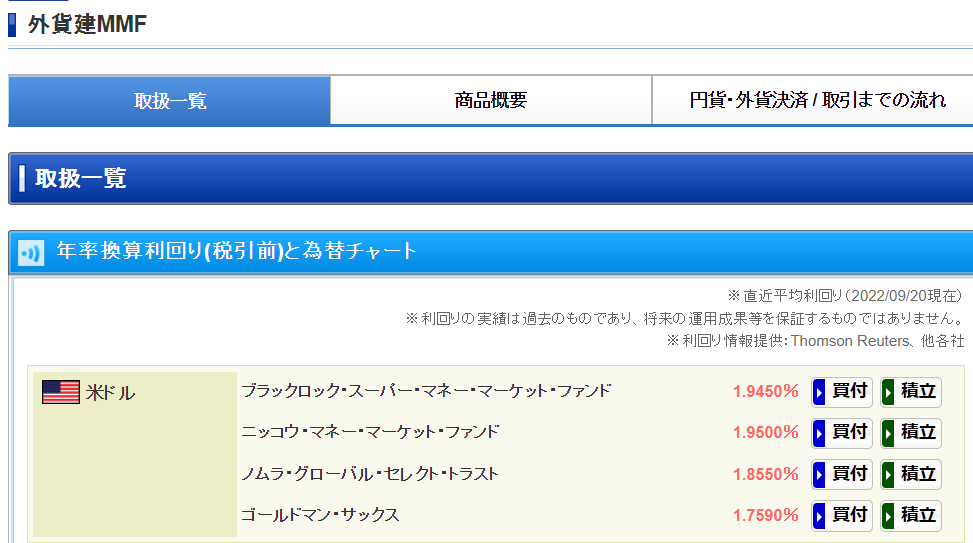Click the 外貨建MMF page heading
The image size is (973, 543).
point(87,24)
